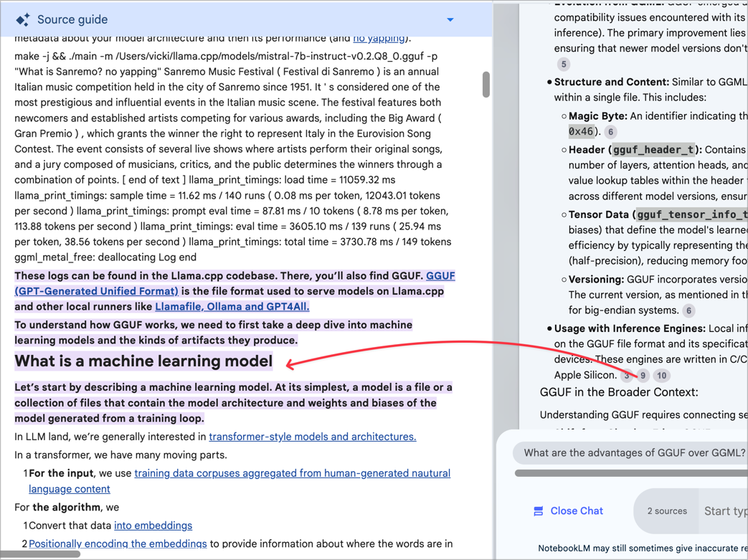Click the Close Chat button
The height and width of the screenshot is (560, 748).
click(x=567, y=511)
